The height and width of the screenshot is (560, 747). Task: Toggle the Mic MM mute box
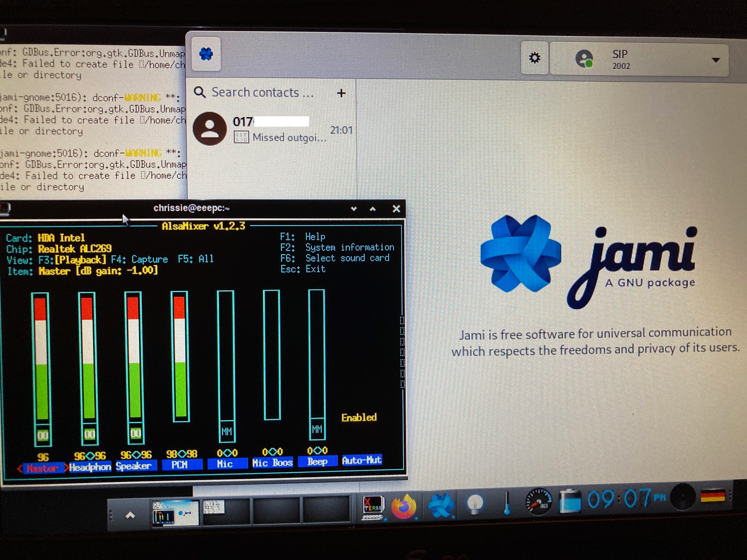tap(227, 431)
